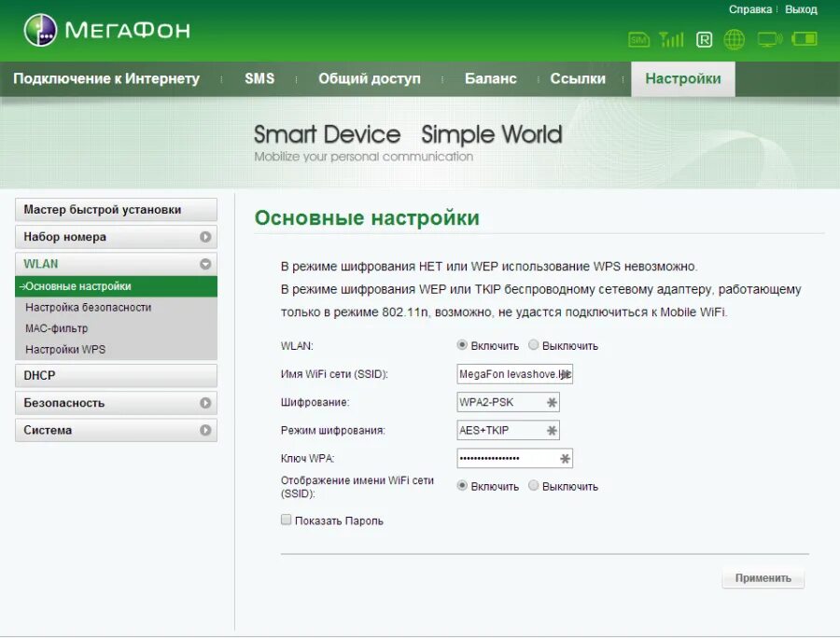840x638 pixels.
Task: Collapse the WLAN section arrow
Action: 205,264
